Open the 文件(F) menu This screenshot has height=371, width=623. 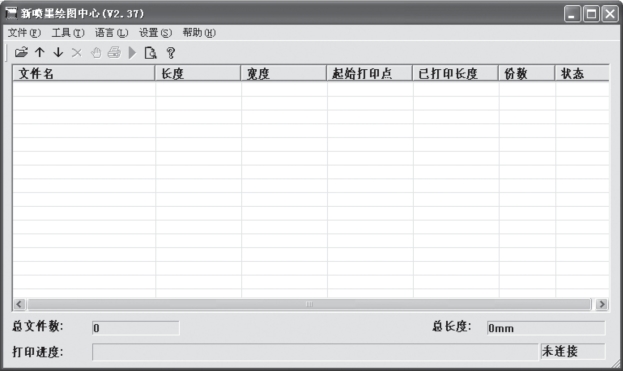click(x=24, y=33)
